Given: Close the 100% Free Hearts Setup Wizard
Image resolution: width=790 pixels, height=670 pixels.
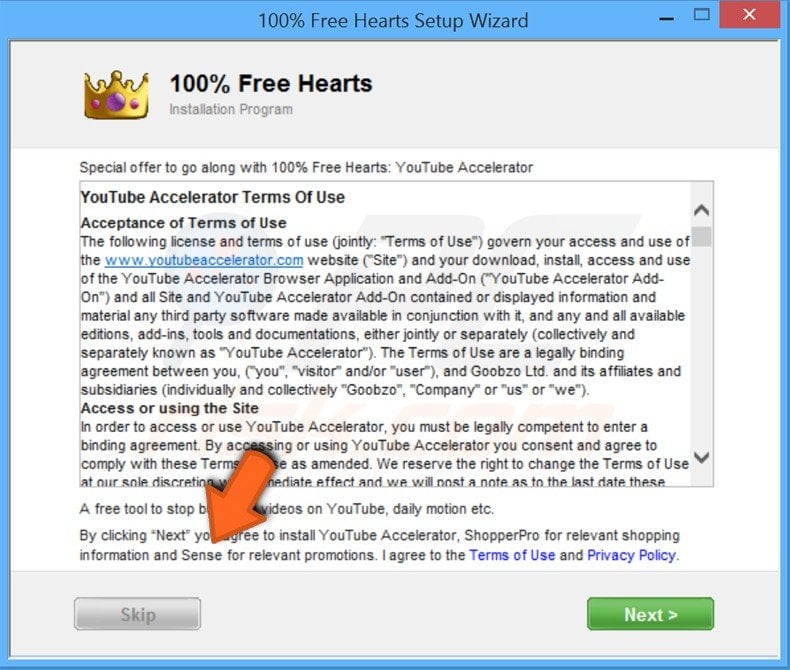Looking at the screenshot, I should coord(749,15).
